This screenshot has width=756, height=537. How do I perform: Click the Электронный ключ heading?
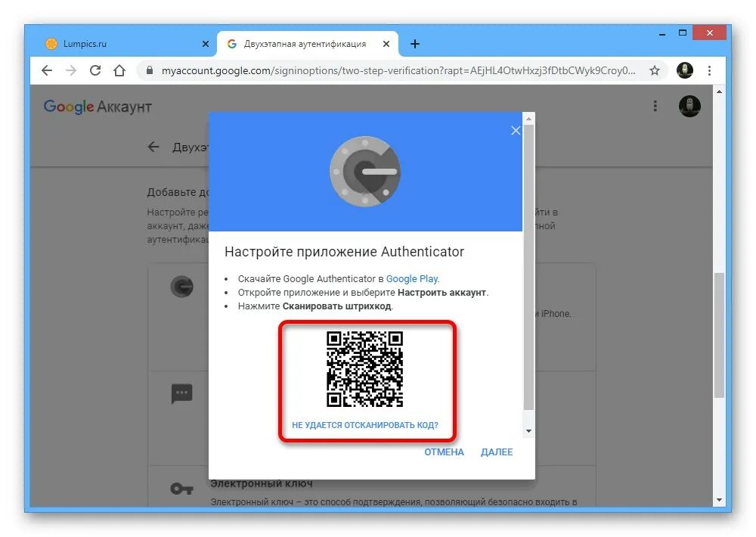point(262,483)
